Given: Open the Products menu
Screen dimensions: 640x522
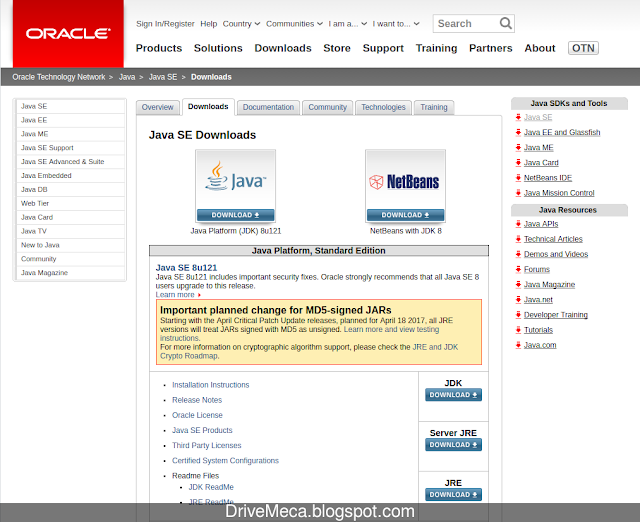Looking at the screenshot, I should click(x=159, y=48).
